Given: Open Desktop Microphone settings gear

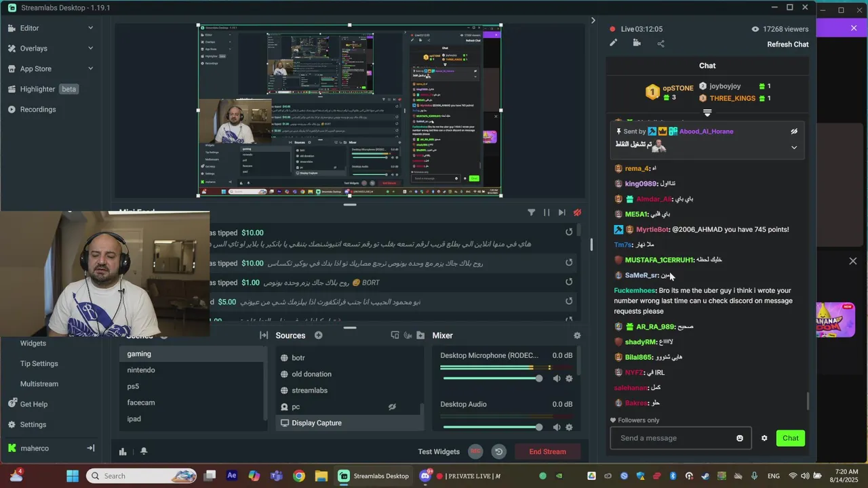Looking at the screenshot, I should point(569,378).
